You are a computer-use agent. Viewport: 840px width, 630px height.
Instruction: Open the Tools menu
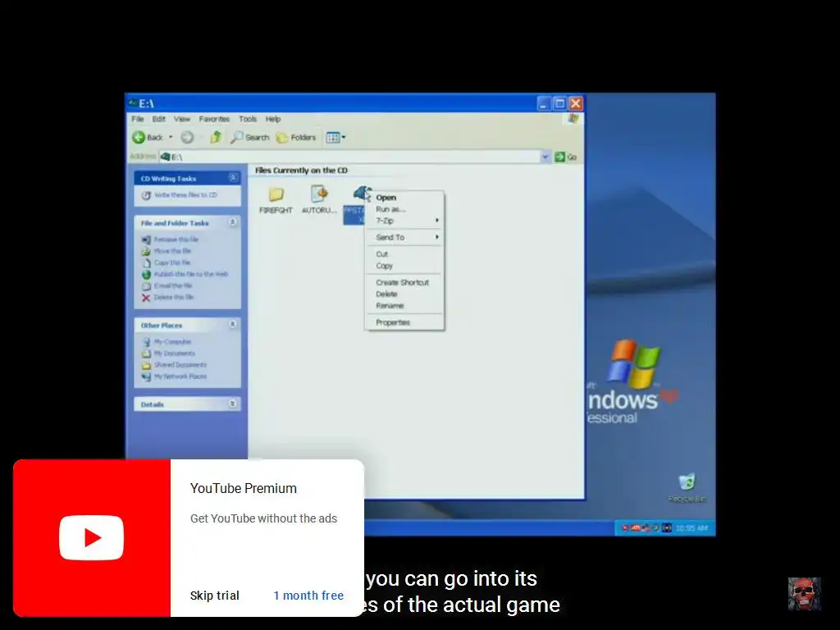point(248,119)
